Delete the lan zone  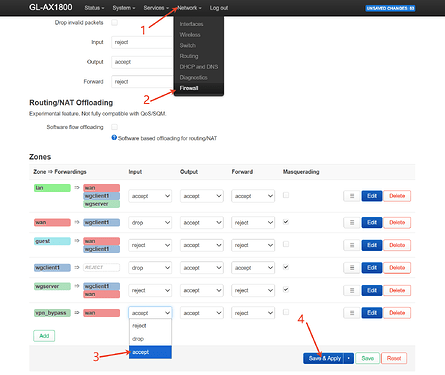[x=397, y=196]
